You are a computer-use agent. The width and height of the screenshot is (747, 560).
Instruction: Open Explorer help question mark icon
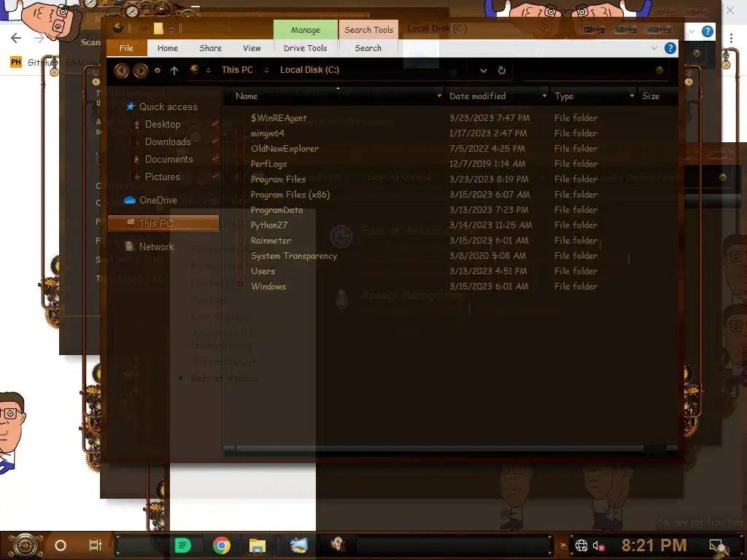pos(670,48)
